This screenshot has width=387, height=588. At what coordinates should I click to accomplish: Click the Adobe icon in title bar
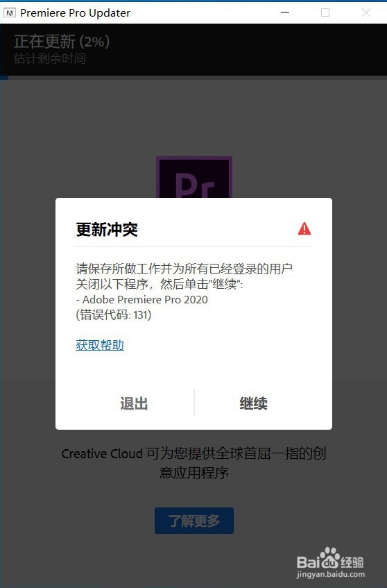10,13
